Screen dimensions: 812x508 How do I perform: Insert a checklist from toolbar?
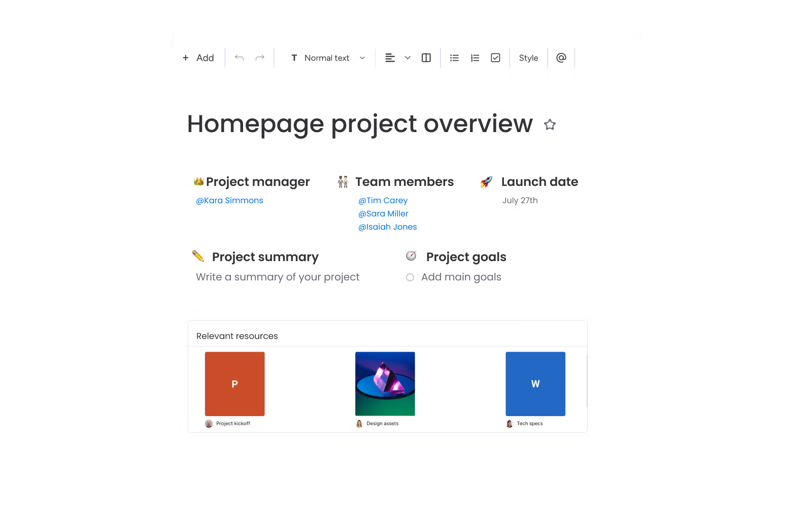click(496, 58)
